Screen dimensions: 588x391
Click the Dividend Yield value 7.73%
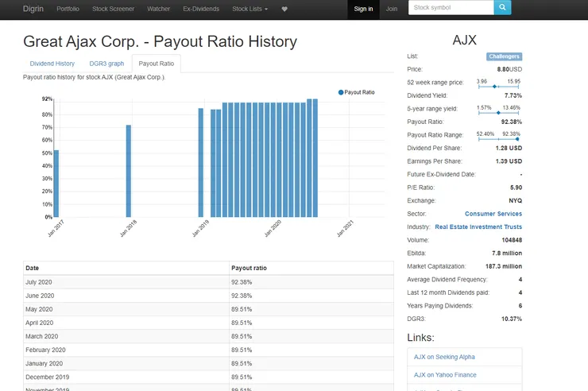(x=513, y=95)
